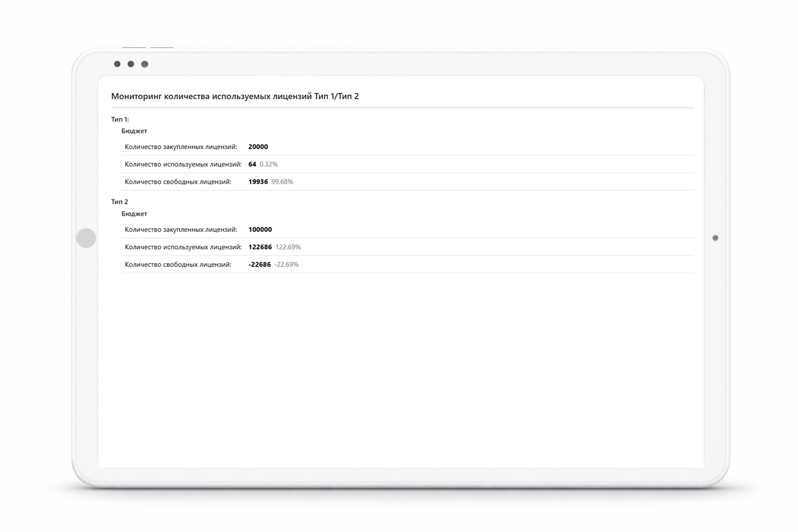
Task: Select the "Тип 2" section heading
Action: click(x=119, y=202)
